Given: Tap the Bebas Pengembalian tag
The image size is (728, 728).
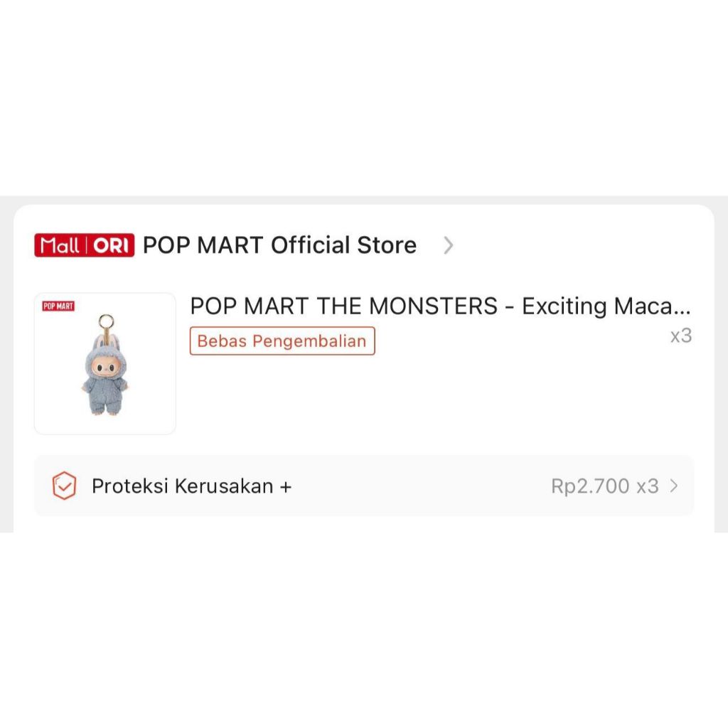Looking at the screenshot, I should (x=282, y=341).
